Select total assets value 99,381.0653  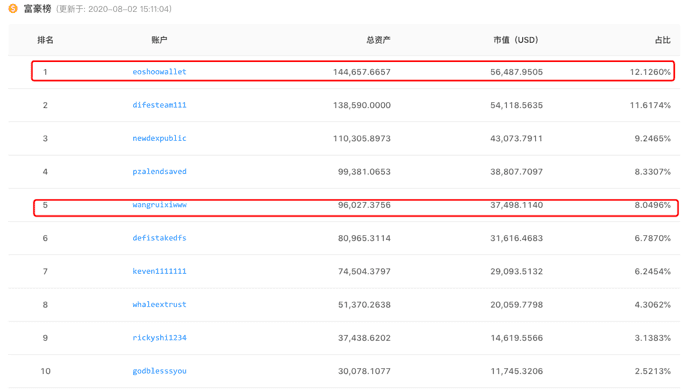point(364,172)
